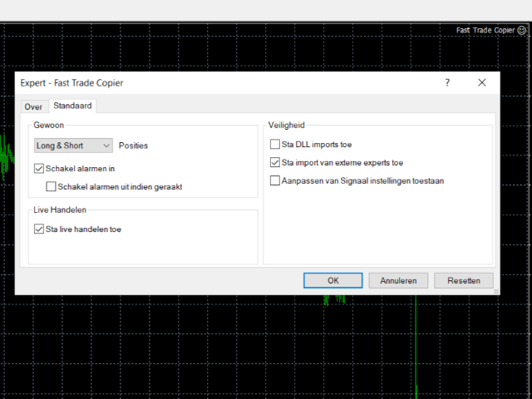Click the dialog resize grip corner
This screenshot has width=532, height=399.
496,292
